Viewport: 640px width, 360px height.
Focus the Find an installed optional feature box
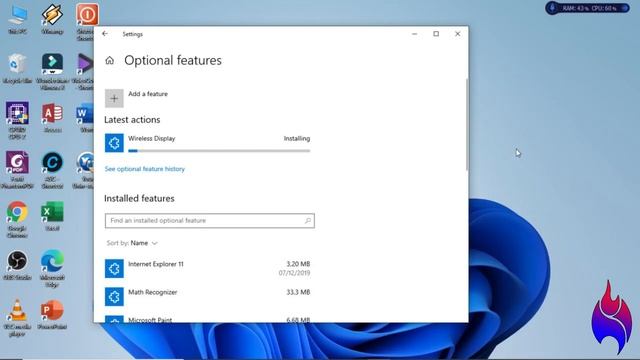[209, 220]
